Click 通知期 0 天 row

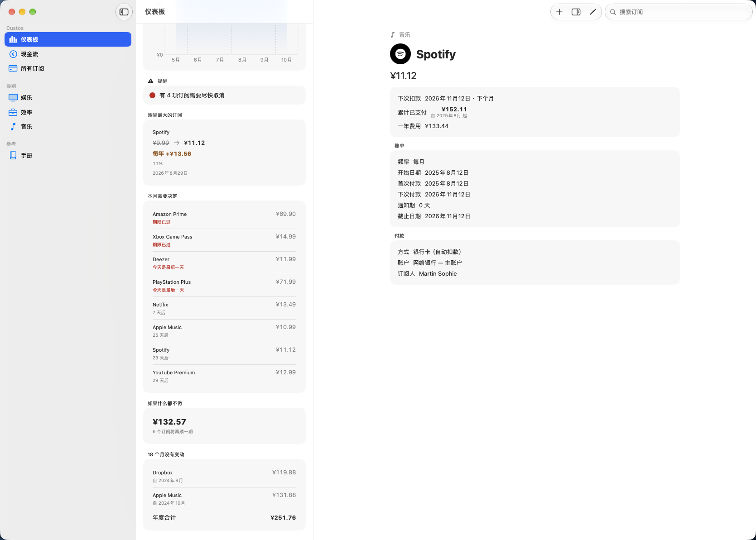[414, 205]
